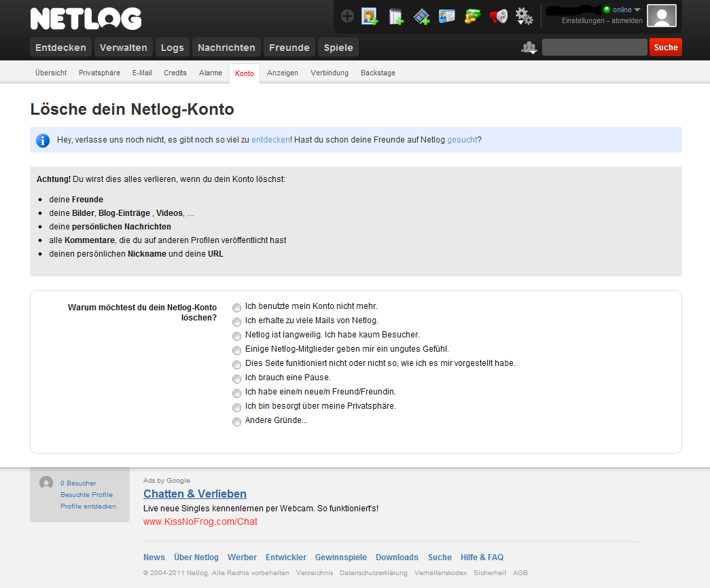Click the Einstellungen link
Image resolution: width=710 pixels, height=588 pixels.
[x=583, y=20]
